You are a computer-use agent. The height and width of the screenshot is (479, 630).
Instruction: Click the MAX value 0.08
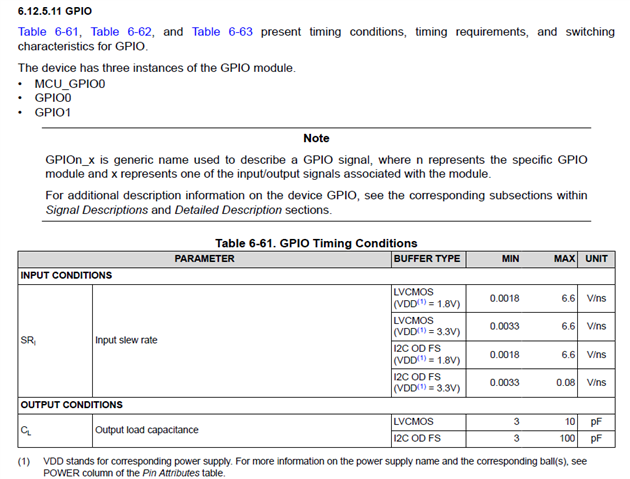[x=565, y=383]
